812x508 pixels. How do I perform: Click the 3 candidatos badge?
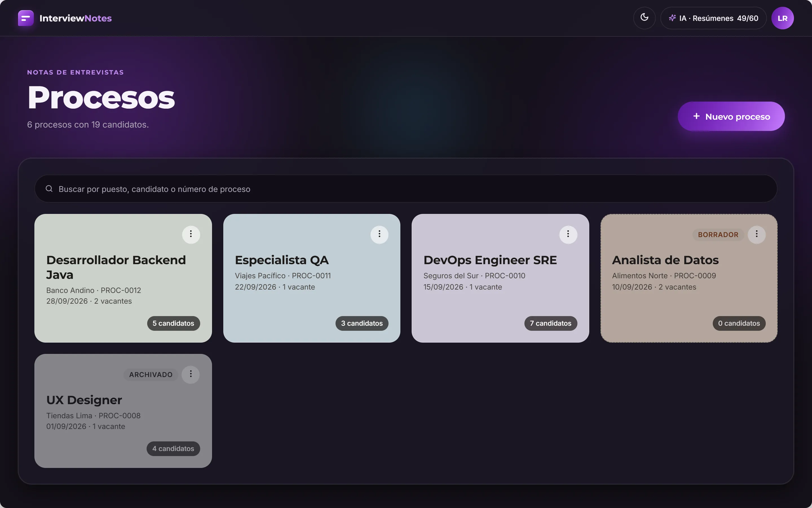362,323
